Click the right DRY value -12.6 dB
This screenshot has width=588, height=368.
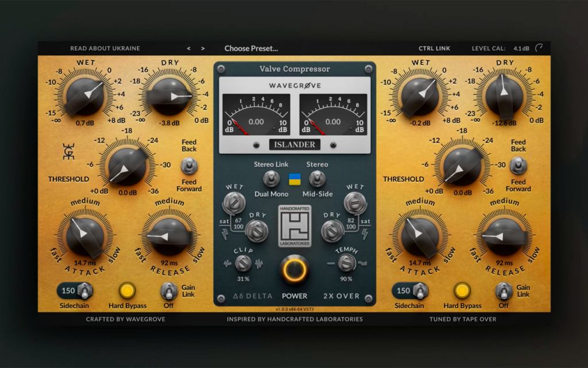click(504, 123)
